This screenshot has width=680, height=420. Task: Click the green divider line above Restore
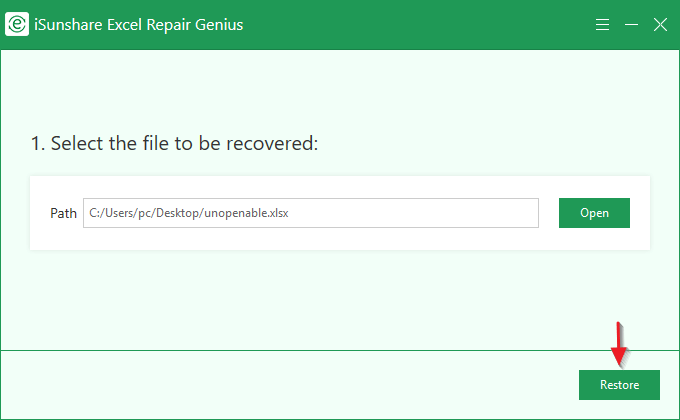click(300, 351)
